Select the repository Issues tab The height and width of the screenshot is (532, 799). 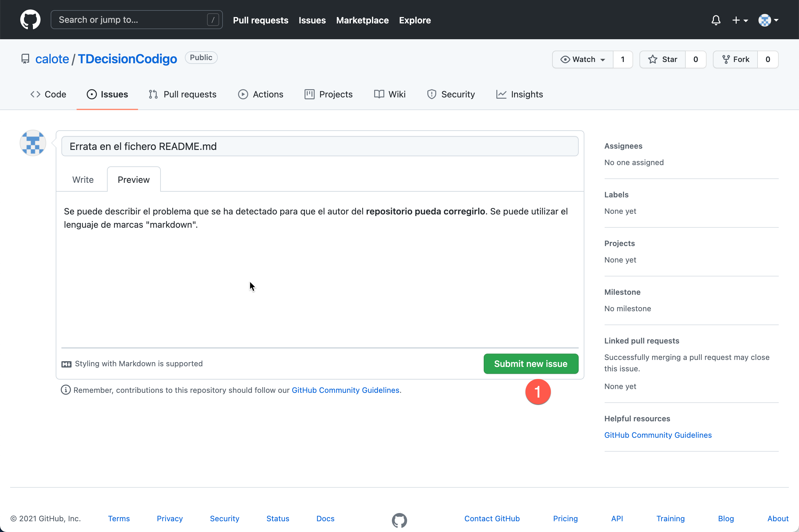click(x=107, y=94)
